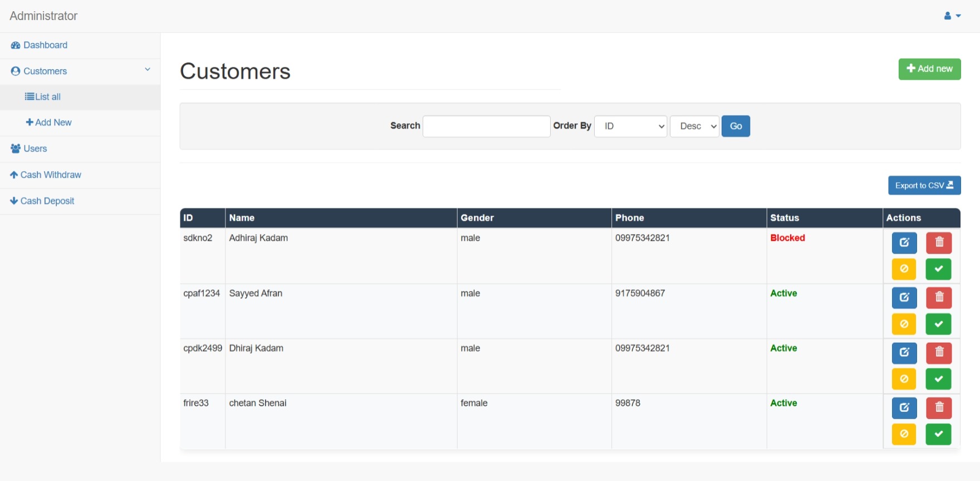
Task: Click yellow block icon for Dhiraj Kadam
Action: tap(904, 379)
